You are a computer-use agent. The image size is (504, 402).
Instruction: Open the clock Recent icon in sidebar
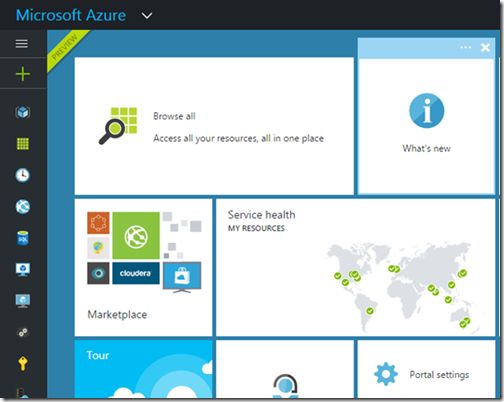tap(23, 175)
